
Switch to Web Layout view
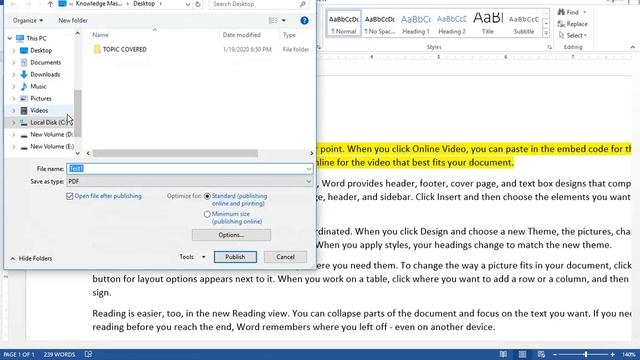tap(541, 354)
